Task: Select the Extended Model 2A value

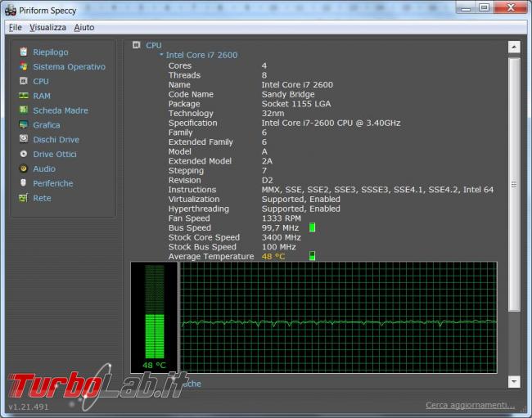Action: [x=267, y=161]
